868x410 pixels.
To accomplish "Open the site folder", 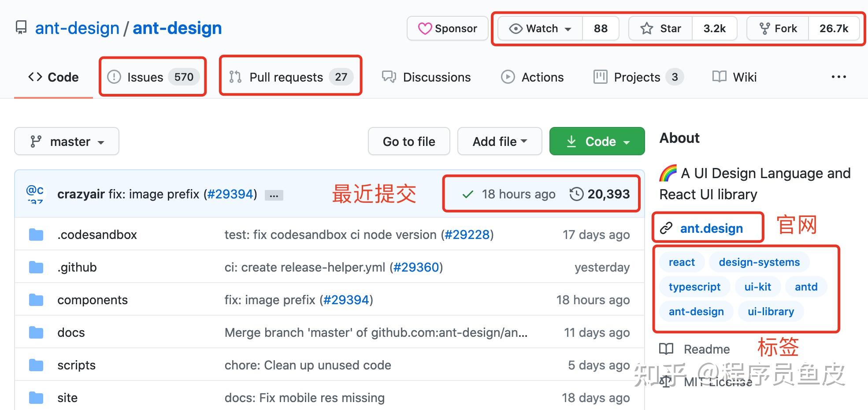I will (67, 398).
